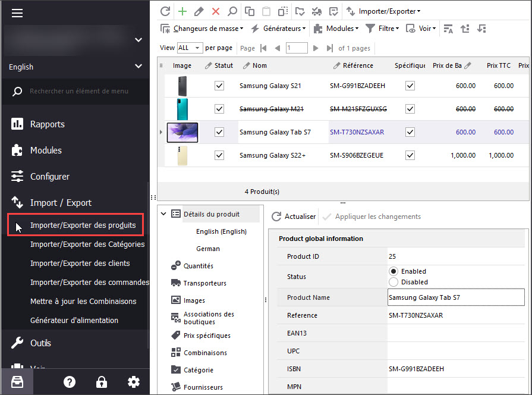Add a new product with green plus

click(182, 11)
